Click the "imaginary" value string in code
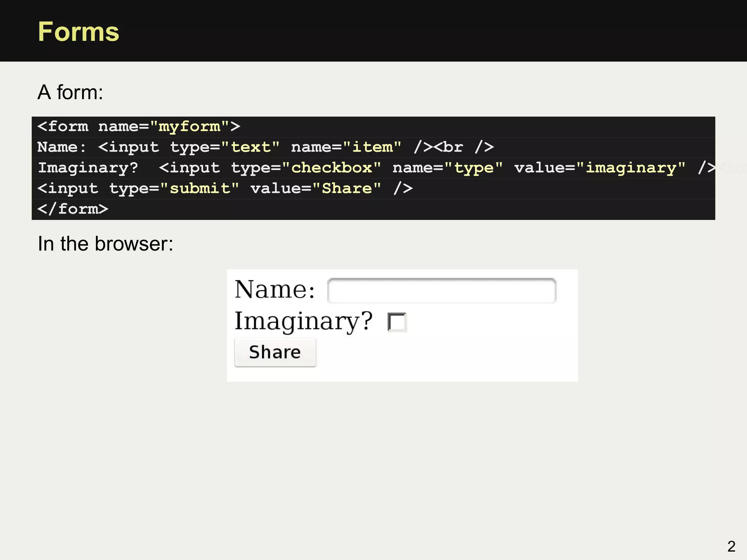This screenshot has height=560, width=747. [631, 168]
